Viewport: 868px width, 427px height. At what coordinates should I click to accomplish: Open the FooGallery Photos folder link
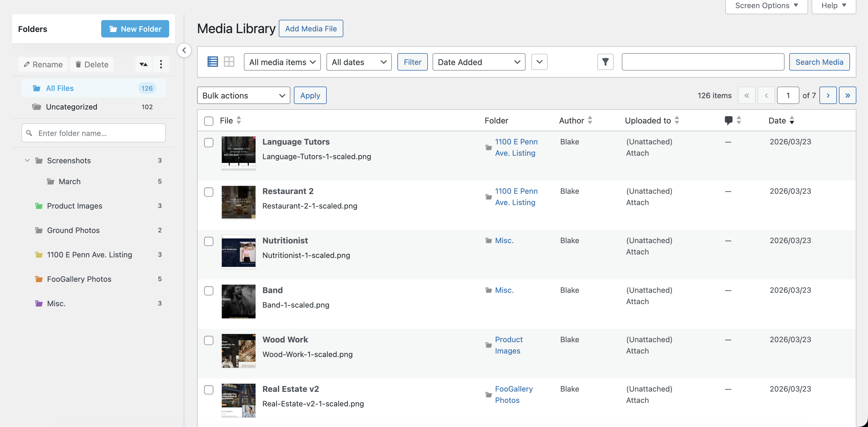(514, 394)
